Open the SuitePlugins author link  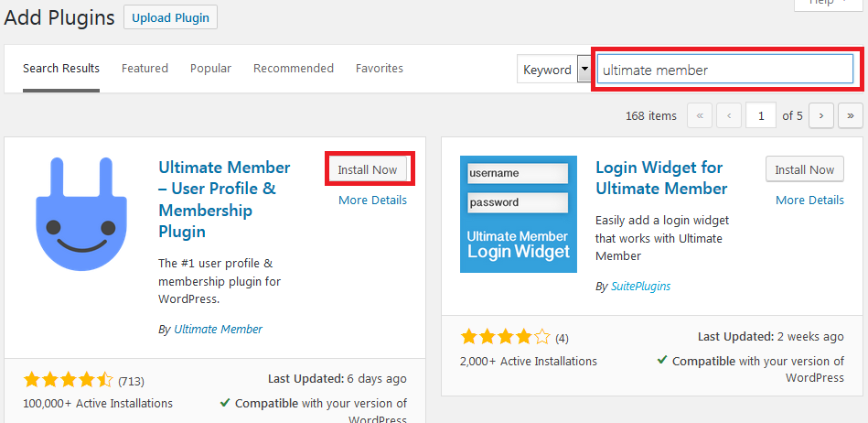pos(640,287)
